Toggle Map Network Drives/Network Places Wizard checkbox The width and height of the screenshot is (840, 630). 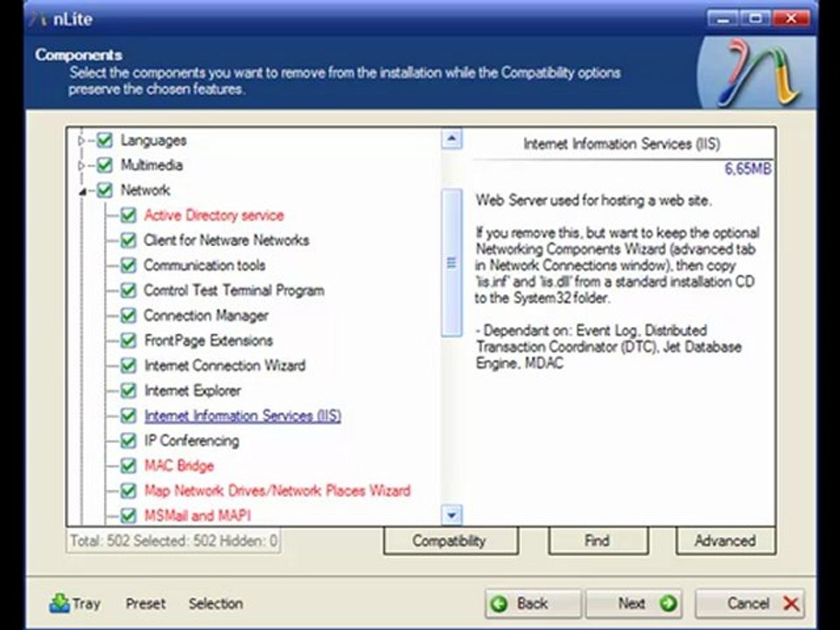pyautogui.click(x=128, y=491)
